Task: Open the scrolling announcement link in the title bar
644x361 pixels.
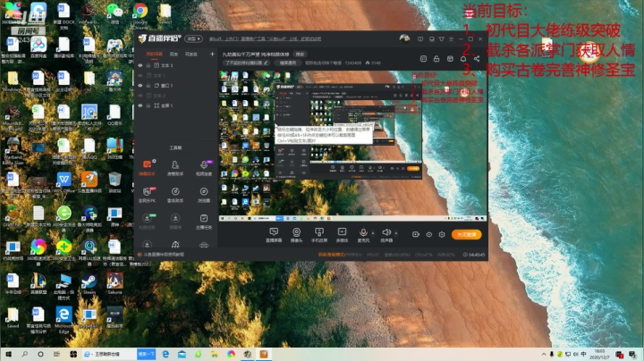Action: 266,39
